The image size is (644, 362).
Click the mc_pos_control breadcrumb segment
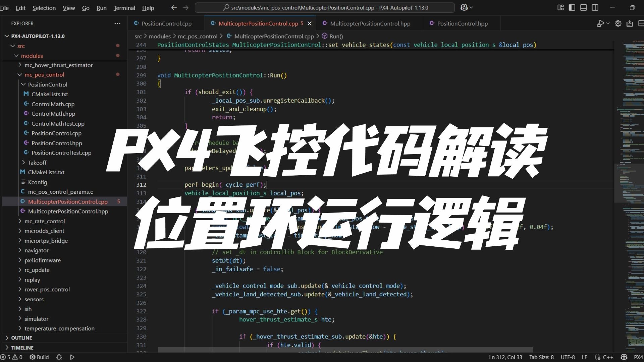198,36
